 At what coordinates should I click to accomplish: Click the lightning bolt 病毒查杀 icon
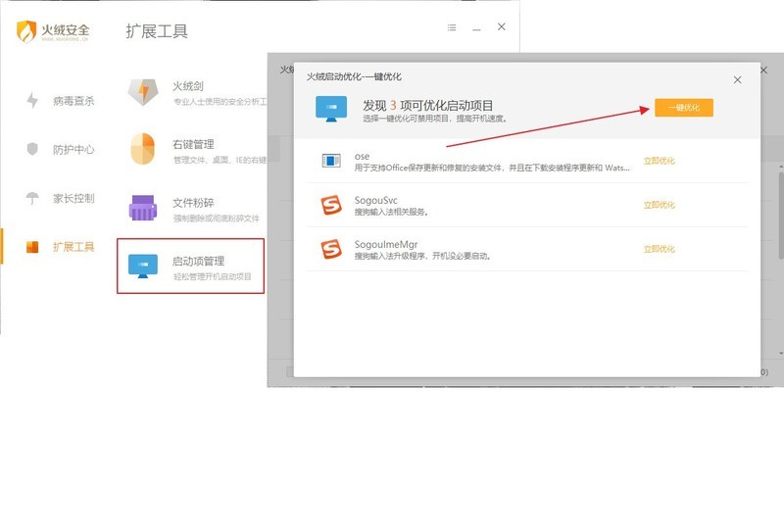point(32,101)
